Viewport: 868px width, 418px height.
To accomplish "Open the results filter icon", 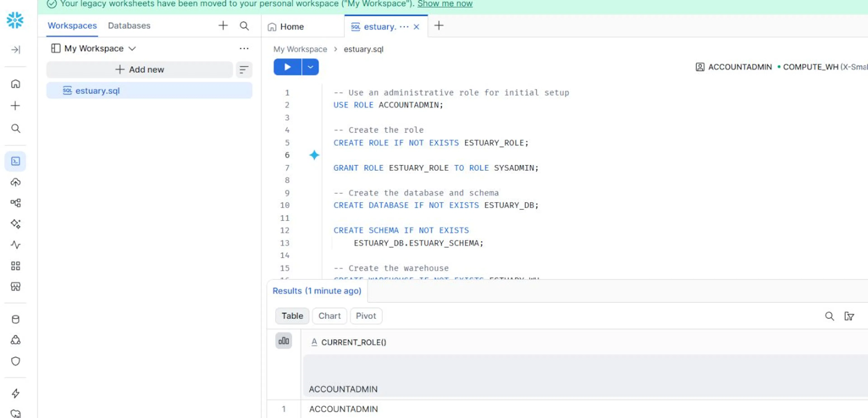I will (849, 316).
